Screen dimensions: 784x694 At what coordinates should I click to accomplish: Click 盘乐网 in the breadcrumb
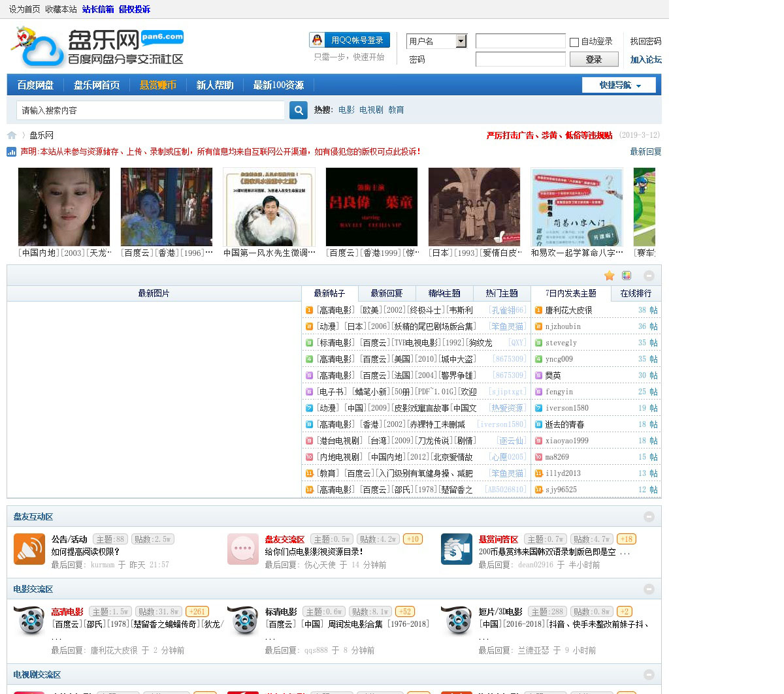(41, 135)
